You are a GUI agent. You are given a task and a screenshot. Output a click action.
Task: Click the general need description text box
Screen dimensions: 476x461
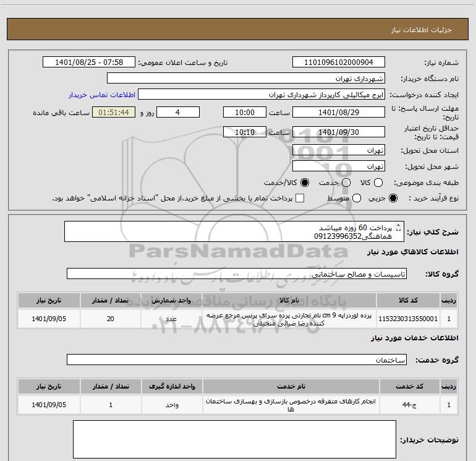pyautogui.click(x=234, y=231)
